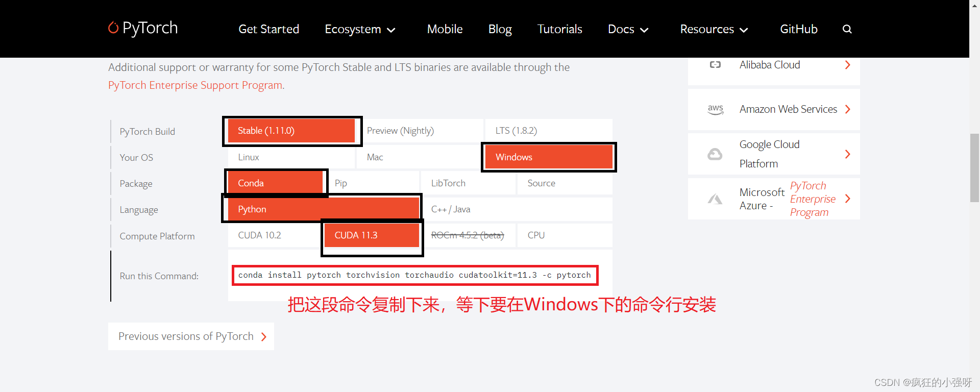Expand the Ecosystem dropdown menu
The height and width of the screenshot is (392, 980).
[x=360, y=29]
